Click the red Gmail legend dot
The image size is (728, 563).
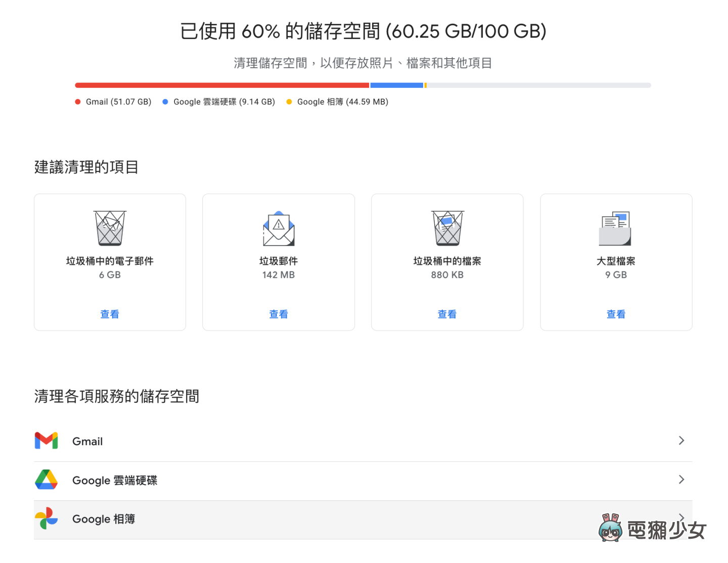tap(78, 102)
